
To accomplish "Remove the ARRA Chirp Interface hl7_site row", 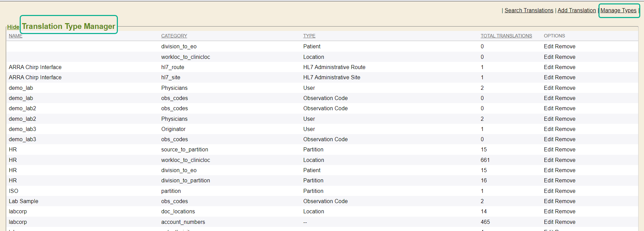I will coord(566,78).
